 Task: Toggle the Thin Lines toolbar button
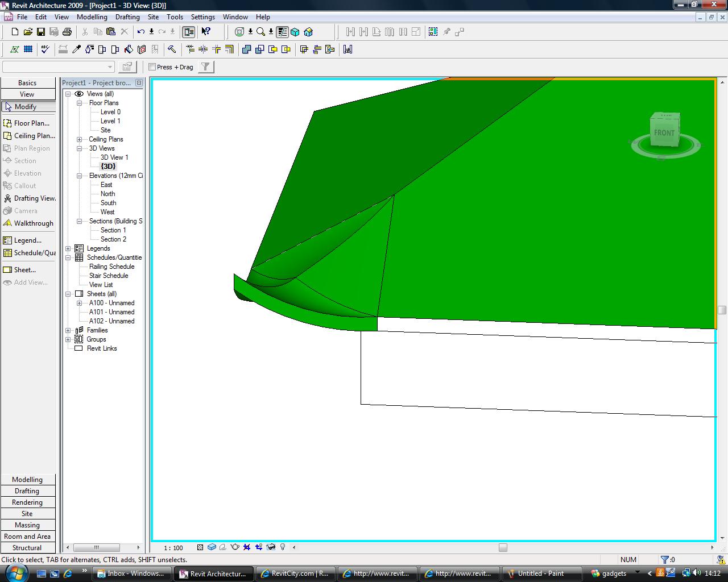click(x=283, y=32)
